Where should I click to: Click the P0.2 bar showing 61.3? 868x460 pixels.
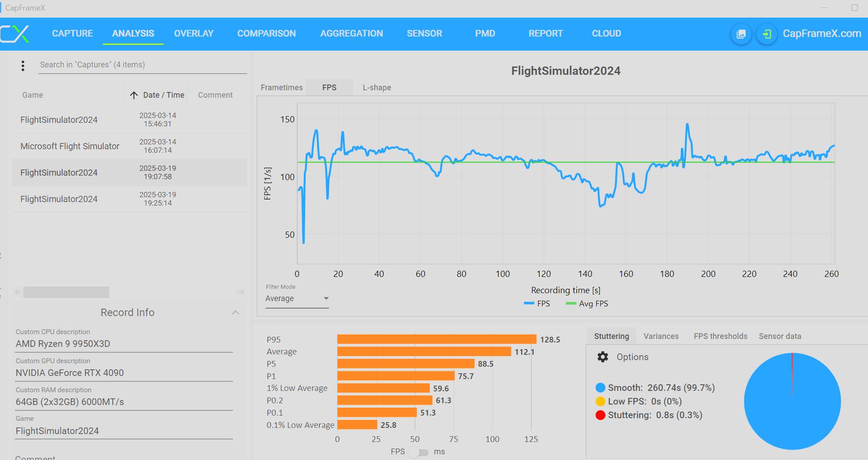click(x=385, y=400)
